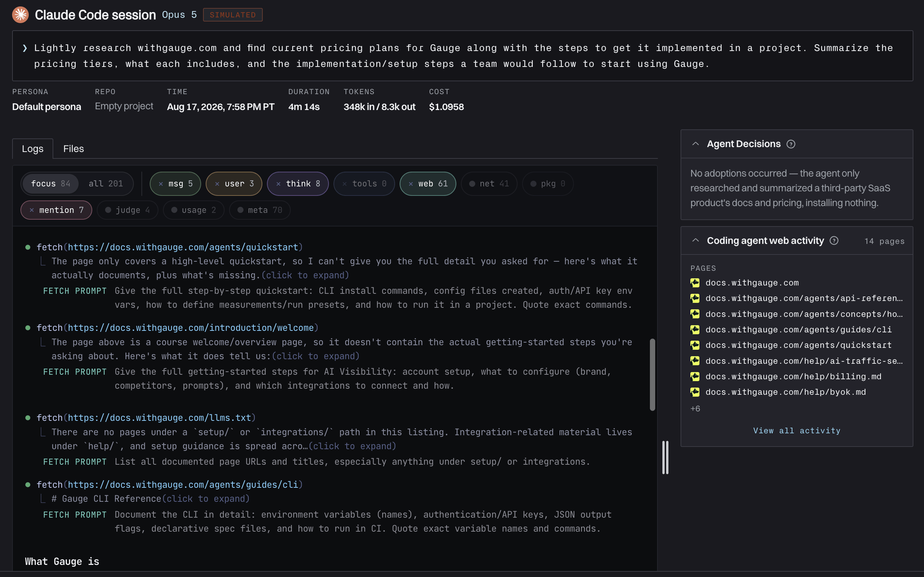
Task: Click green status dot of quickstart fetch
Action: point(28,247)
